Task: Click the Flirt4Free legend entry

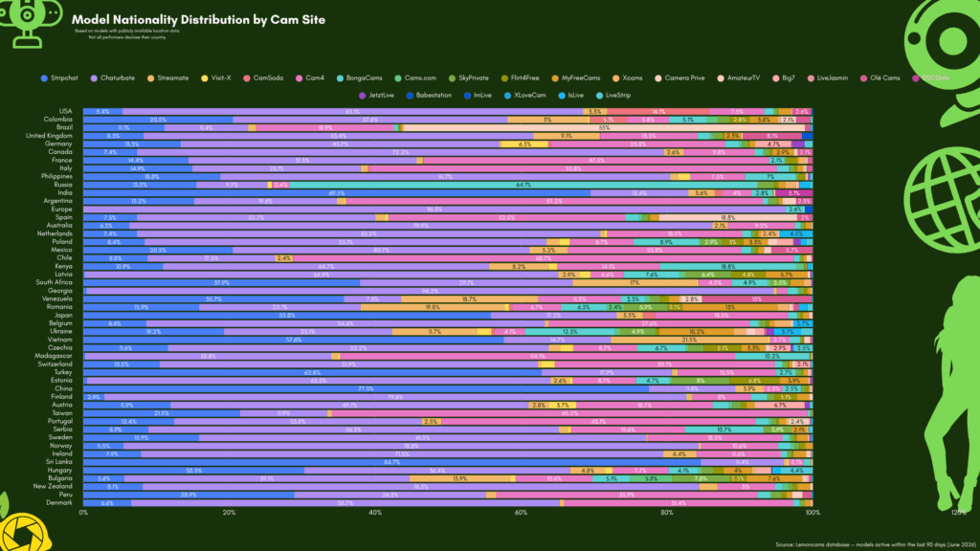Action: point(520,78)
